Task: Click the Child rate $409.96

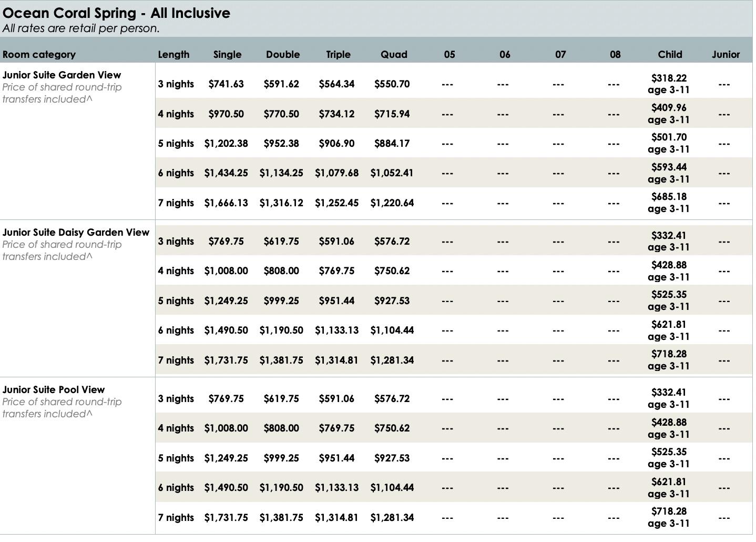Action: (669, 108)
